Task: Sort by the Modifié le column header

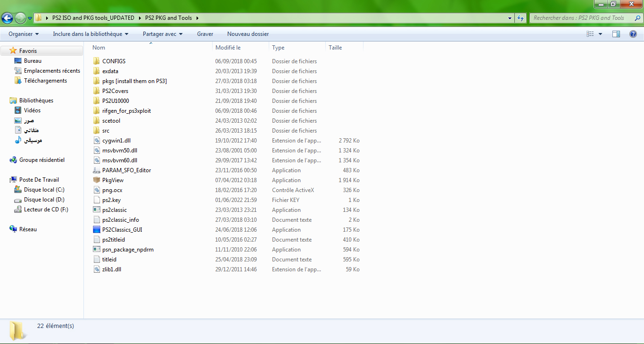Action: coord(228,48)
